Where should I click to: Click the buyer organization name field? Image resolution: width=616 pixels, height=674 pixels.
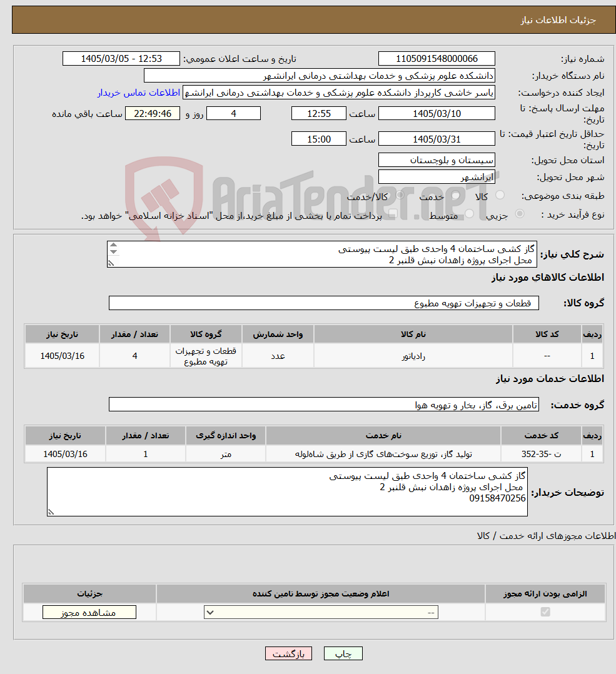(x=320, y=76)
